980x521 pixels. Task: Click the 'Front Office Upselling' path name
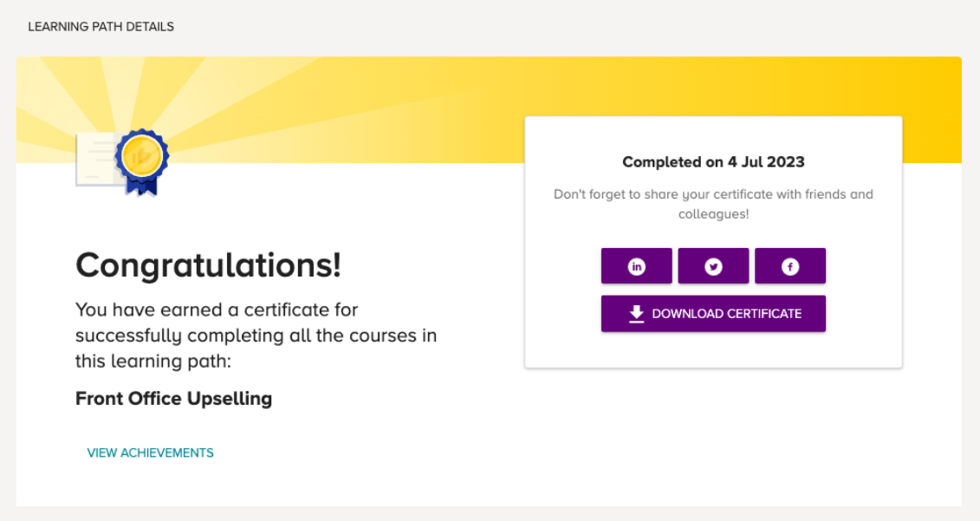pyautogui.click(x=174, y=399)
